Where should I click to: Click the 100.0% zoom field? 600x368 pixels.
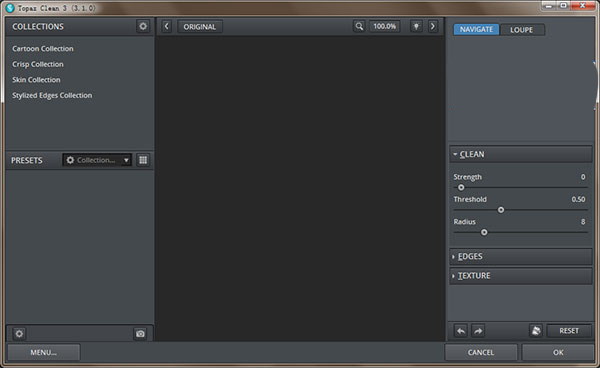click(385, 26)
